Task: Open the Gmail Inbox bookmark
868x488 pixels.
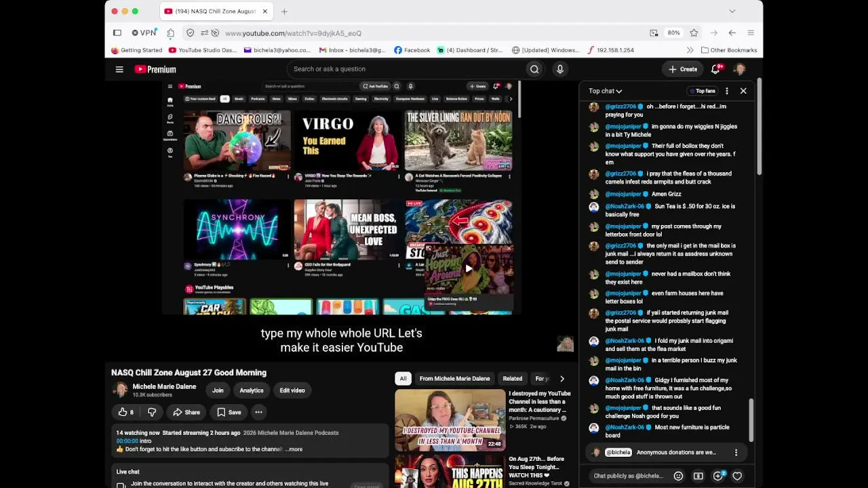Action: point(352,50)
